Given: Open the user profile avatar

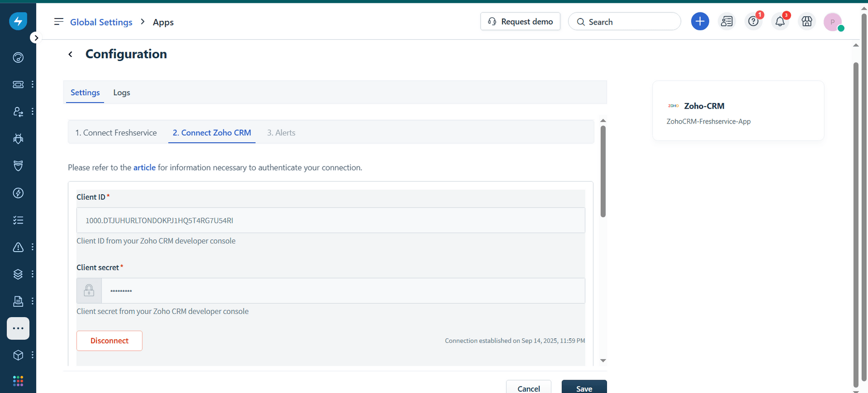Looking at the screenshot, I should pos(833,22).
